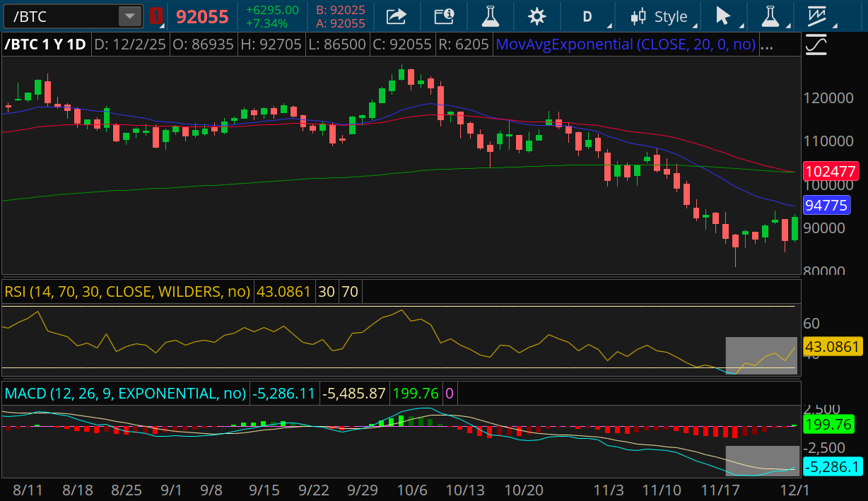
Task: Open the D timeframe dropdown
Action: (588, 16)
